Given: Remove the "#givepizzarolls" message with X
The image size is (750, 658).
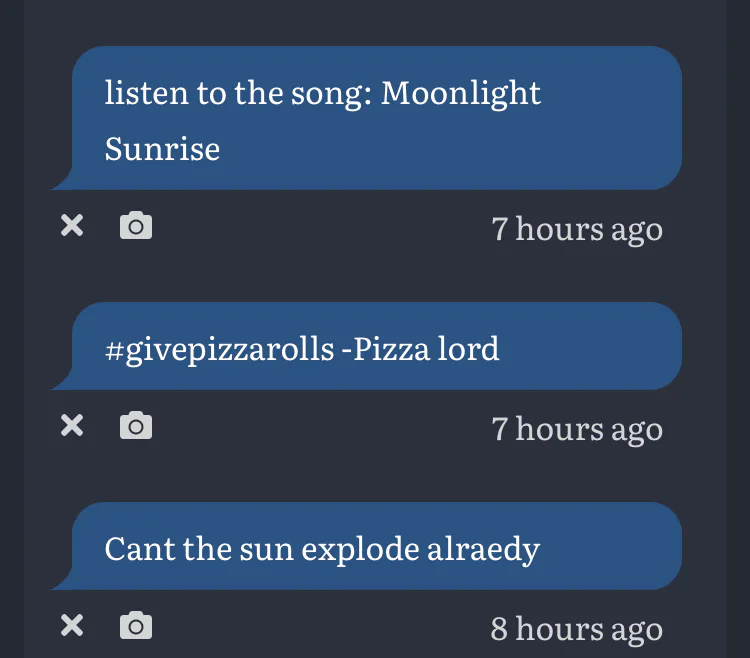Looking at the screenshot, I should (72, 426).
